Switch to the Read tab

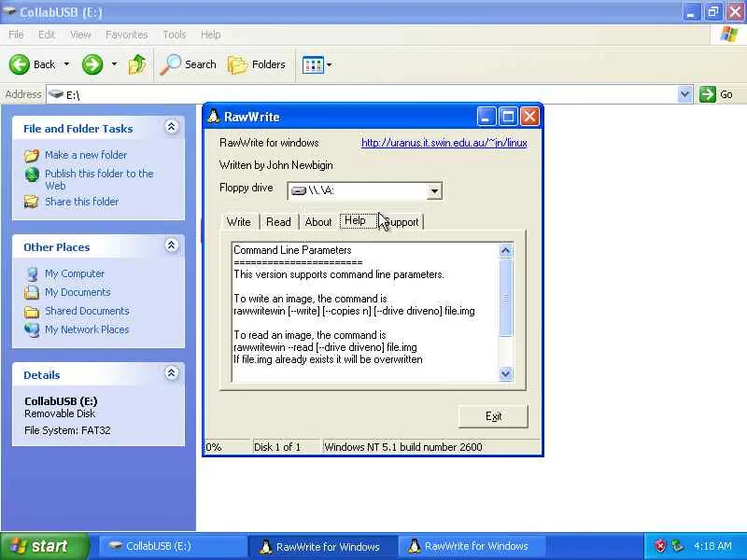click(x=278, y=222)
